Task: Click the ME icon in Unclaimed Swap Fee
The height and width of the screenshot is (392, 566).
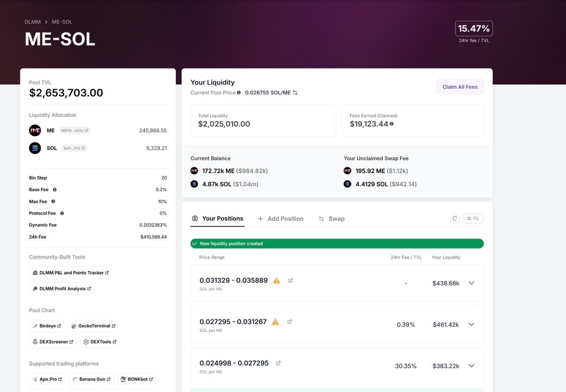Action: click(x=348, y=171)
